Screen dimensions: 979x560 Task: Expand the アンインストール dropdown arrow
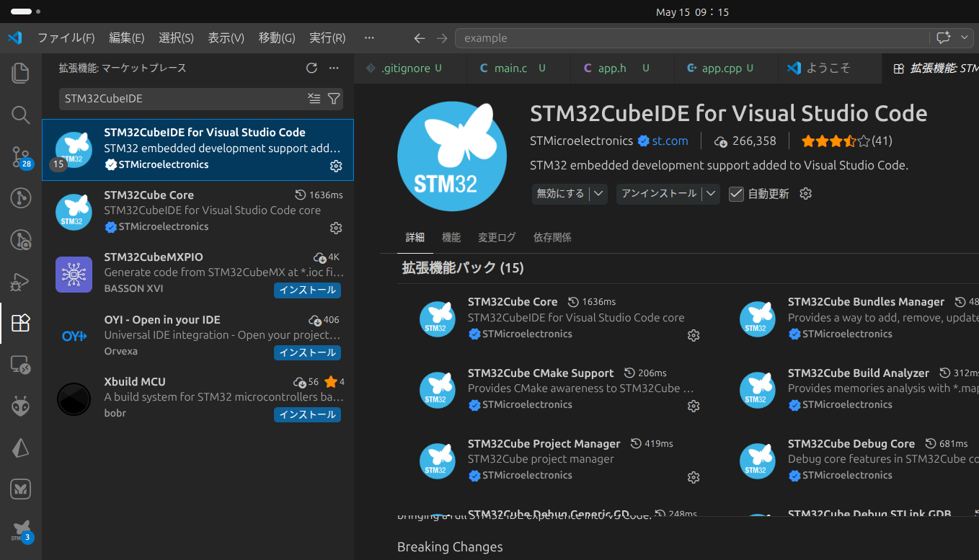point(711,194)
